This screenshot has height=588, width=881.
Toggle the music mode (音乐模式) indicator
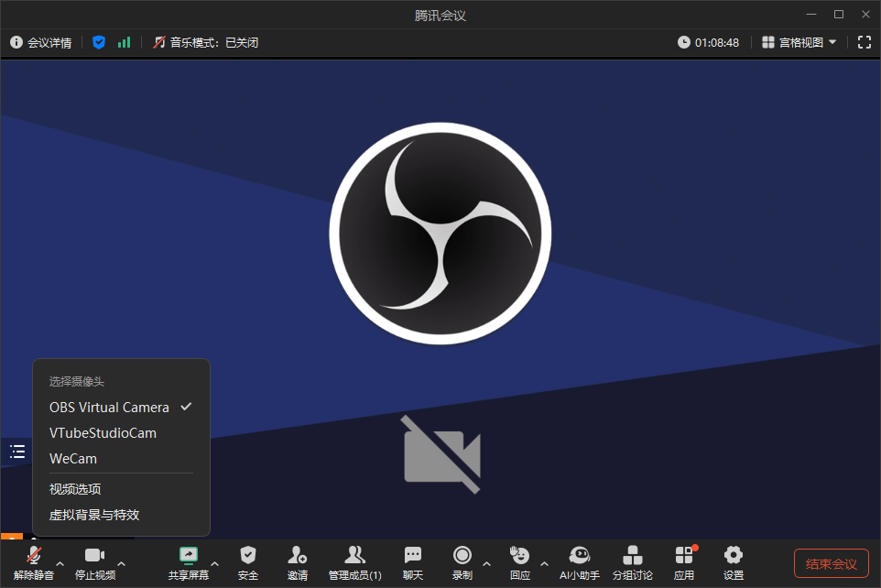[x=205, y=42]
